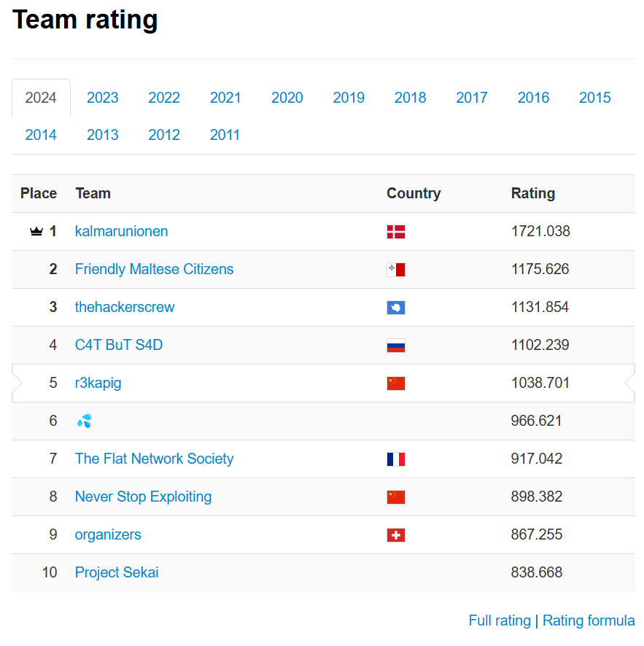View the 2012 tab
The image size is (644, 646).
coord(164,135)
